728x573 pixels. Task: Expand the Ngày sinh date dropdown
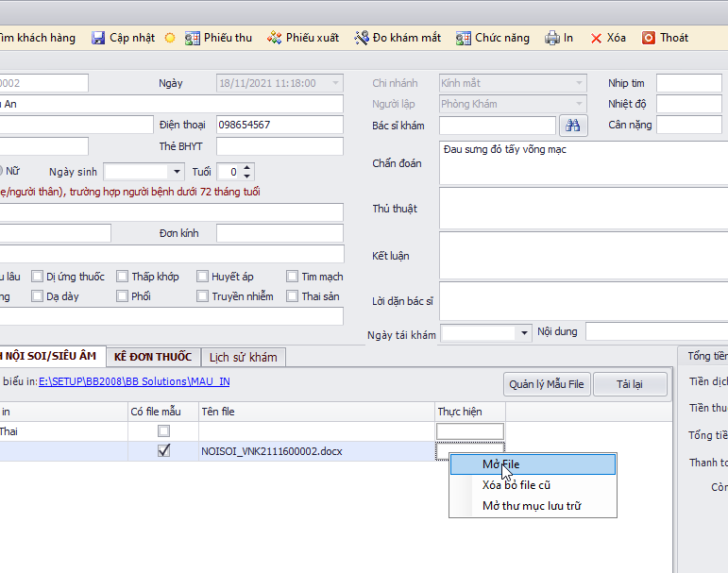click(x=176, y=172)
